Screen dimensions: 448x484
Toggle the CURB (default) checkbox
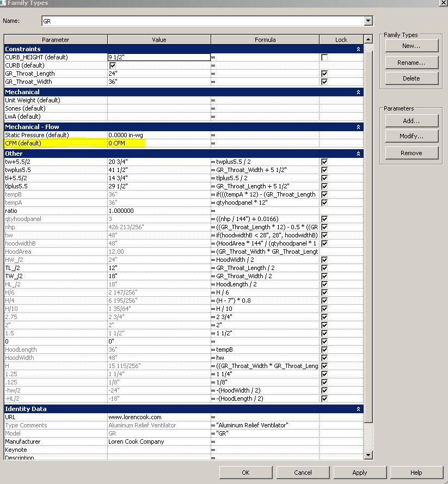coord(112,65)
